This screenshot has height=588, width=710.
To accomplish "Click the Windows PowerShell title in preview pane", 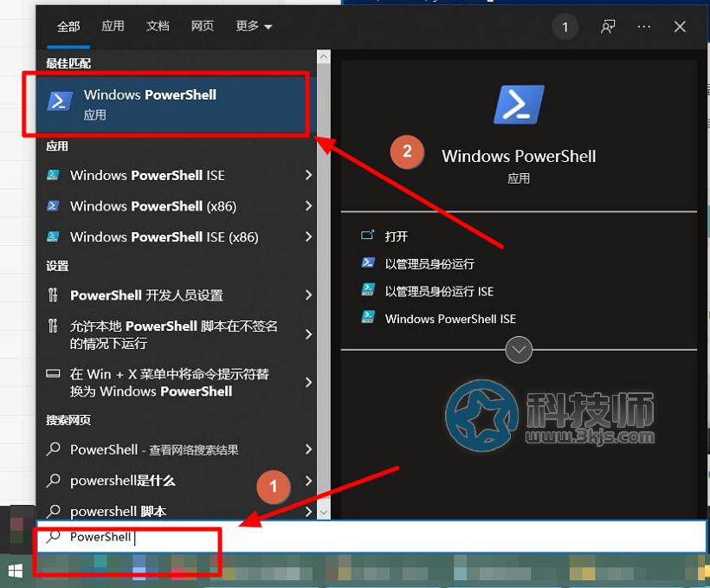I will click(x=519, y=156).
